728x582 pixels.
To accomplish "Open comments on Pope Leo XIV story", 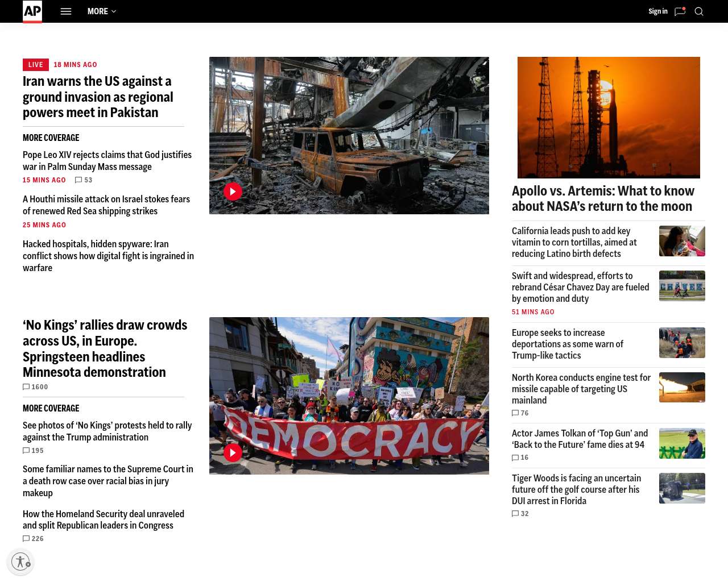I will coord(84,180).
